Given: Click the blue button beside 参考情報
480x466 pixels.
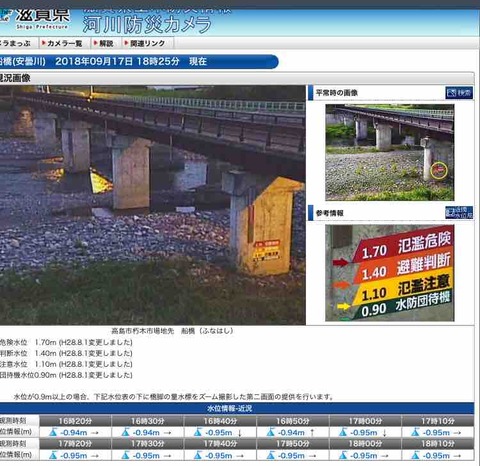Looking at the screenshot, I should (x=459, y=212).
